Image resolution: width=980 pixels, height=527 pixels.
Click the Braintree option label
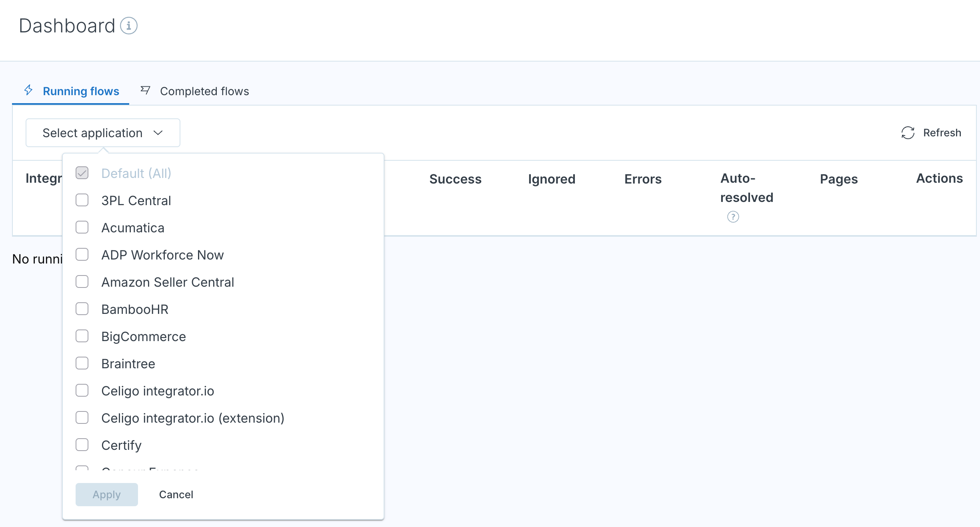[128, 364]
